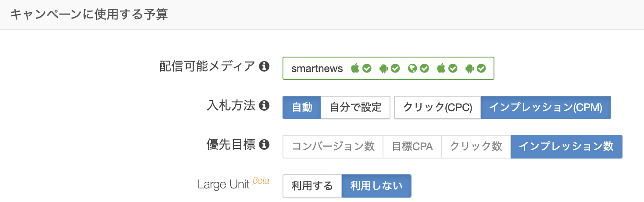This screenshot has width=644, height=202.
Task: Click the Apple icon right after smartnews
Action: (x=355, y=69)
